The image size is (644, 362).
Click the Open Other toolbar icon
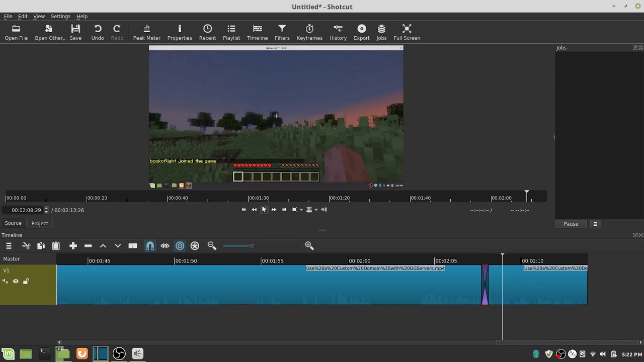pos(49,32)
